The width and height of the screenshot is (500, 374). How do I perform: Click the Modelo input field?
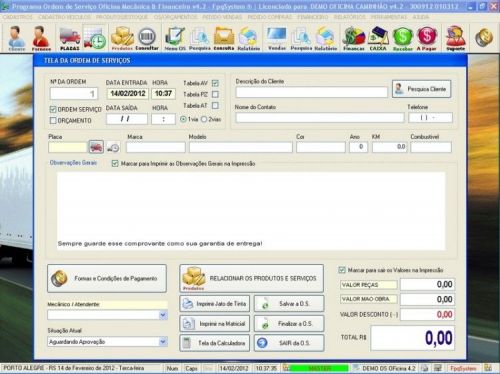tap(241, 147)
